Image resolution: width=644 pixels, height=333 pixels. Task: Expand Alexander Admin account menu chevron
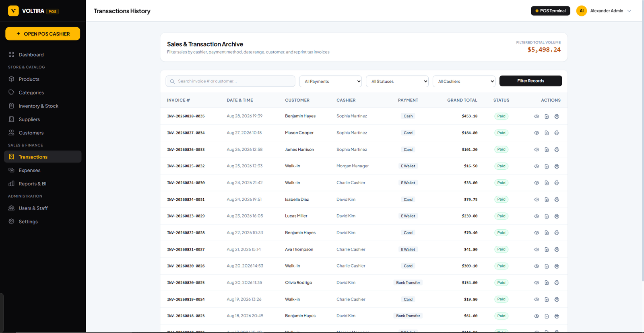tap(629, 11)
